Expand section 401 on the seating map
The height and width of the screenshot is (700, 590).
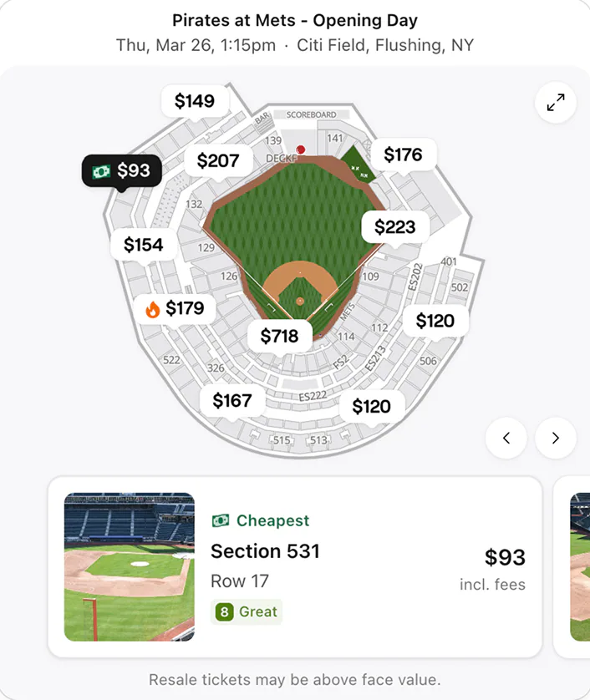[450, 260]
